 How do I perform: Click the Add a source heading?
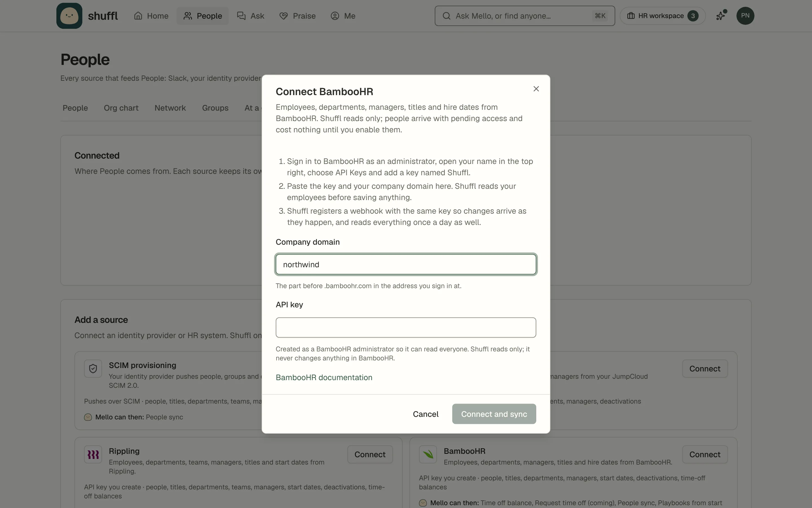[101, 320]
